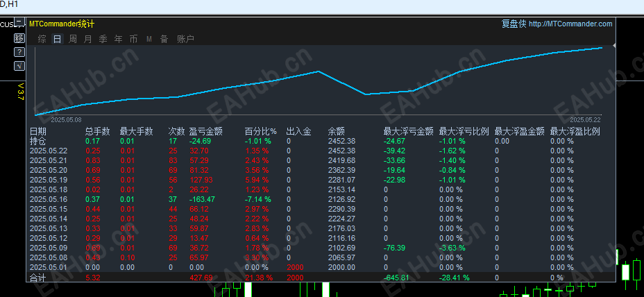The width and height of the screenshot is (644, 297).
Task: Select the 日 daily tab
Action: pos(58,39)
